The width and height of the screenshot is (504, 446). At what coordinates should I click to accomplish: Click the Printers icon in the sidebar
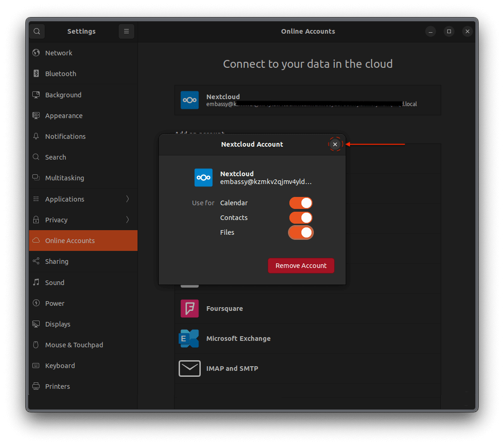pyautogui.click(x=36, y=386)
